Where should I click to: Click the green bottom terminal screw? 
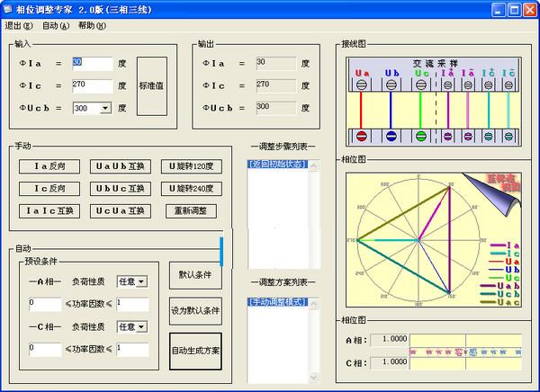tap(421, 136)
